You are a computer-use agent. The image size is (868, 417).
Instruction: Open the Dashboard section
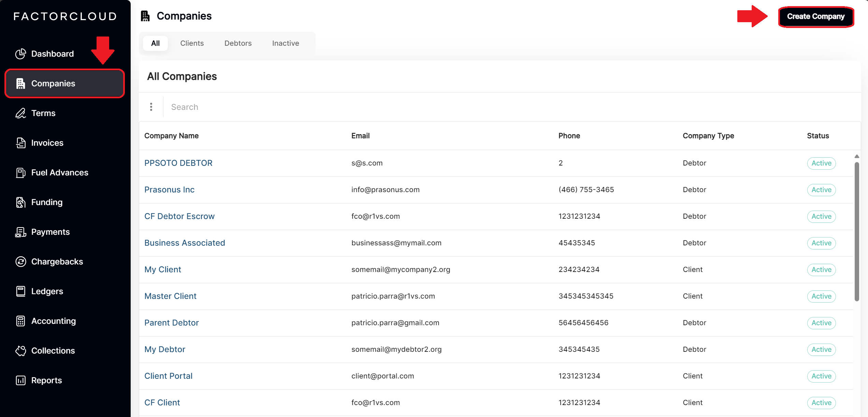[52, 54]
